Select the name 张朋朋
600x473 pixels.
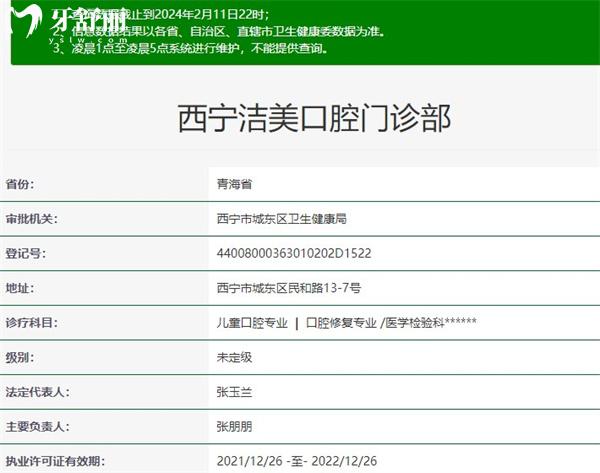point(234,426)
